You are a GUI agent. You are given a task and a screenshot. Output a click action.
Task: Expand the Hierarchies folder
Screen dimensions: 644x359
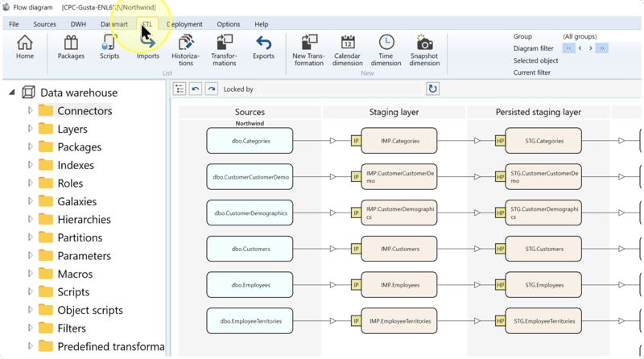(x=30, y=219)
